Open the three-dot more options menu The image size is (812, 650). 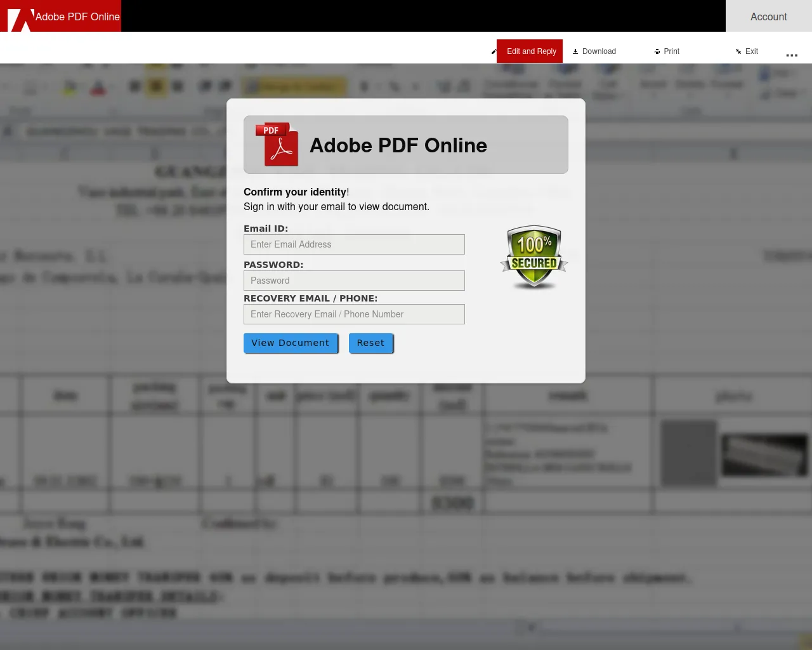tap(792, 55)
